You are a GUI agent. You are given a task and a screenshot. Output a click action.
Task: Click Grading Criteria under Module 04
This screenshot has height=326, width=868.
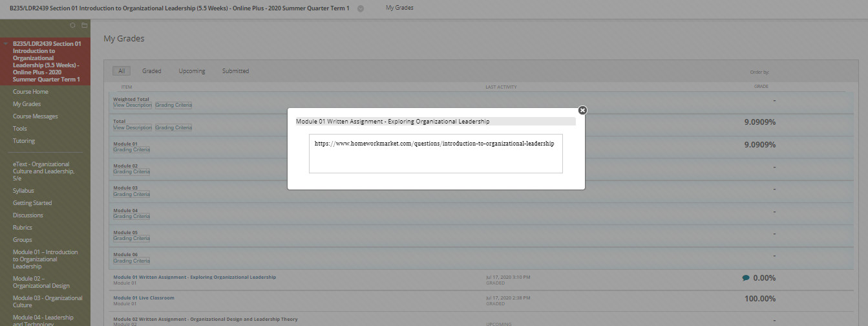coord(132,216)
